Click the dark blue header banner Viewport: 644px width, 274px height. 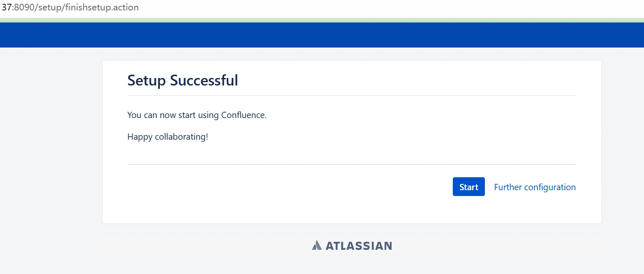pyautogui.click(x=322, y=35)
